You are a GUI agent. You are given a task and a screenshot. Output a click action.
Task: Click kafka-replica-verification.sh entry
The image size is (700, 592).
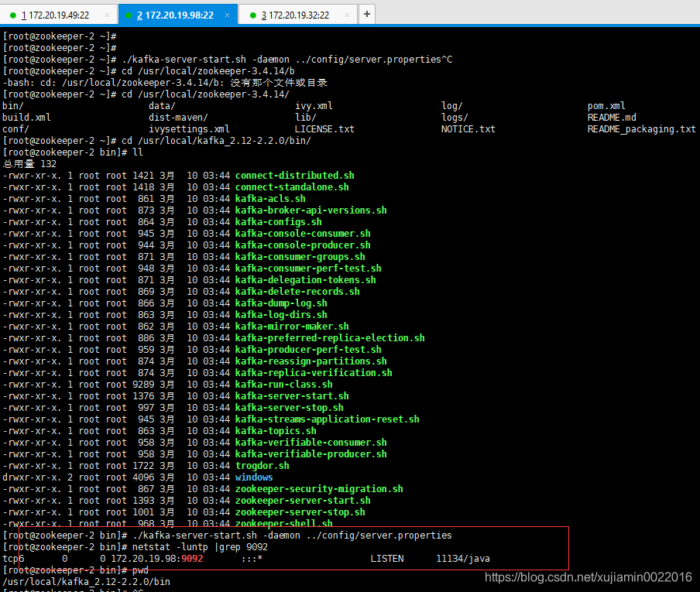point(314,372)
